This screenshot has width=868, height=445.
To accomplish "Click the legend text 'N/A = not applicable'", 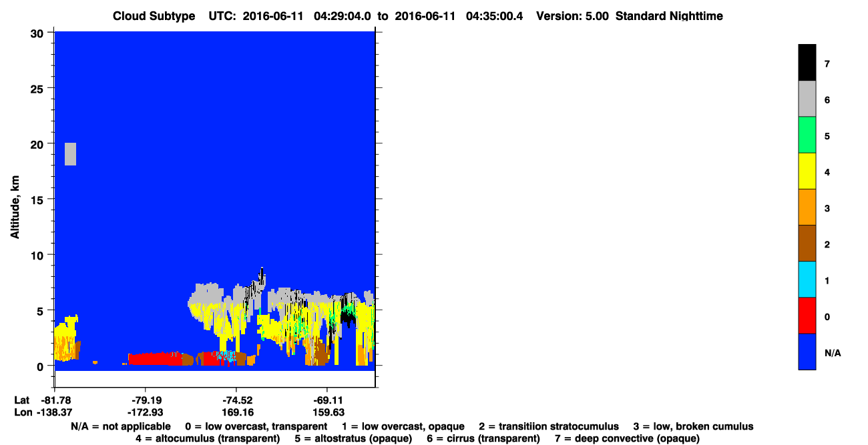I will 120,426.
